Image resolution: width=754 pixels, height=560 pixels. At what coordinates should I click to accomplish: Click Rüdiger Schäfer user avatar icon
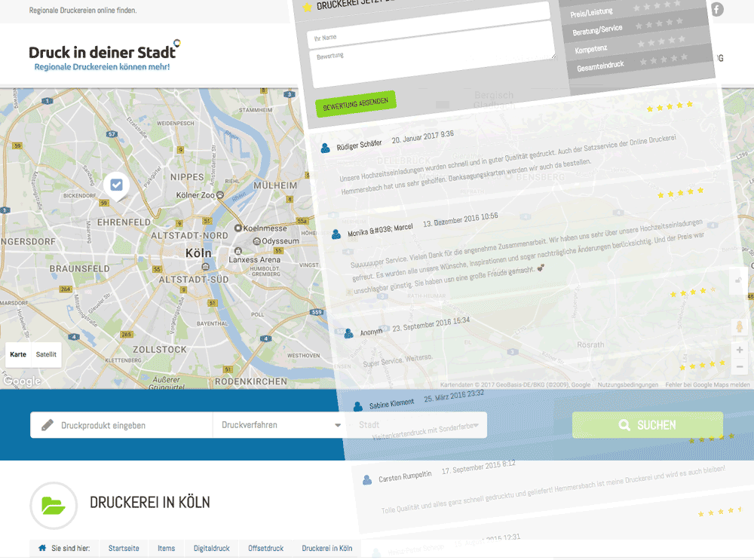pyautogui.click(x=326, y=148)
